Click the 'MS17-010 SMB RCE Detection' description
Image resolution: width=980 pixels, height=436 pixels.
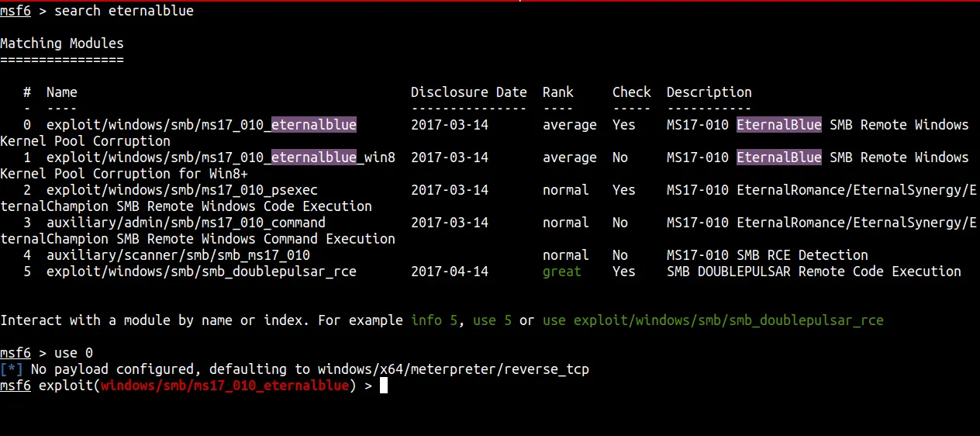[x=767, y=255]
